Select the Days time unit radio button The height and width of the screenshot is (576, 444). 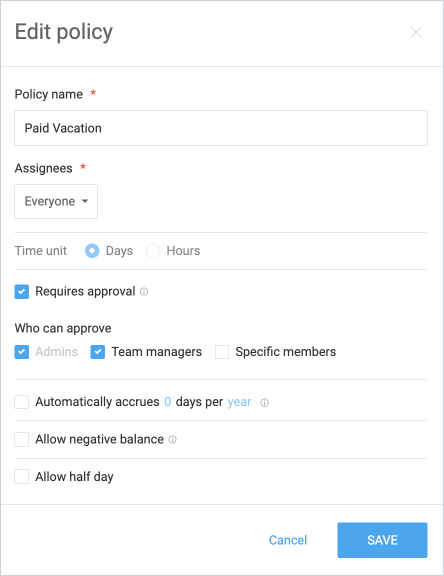[92, 251]
